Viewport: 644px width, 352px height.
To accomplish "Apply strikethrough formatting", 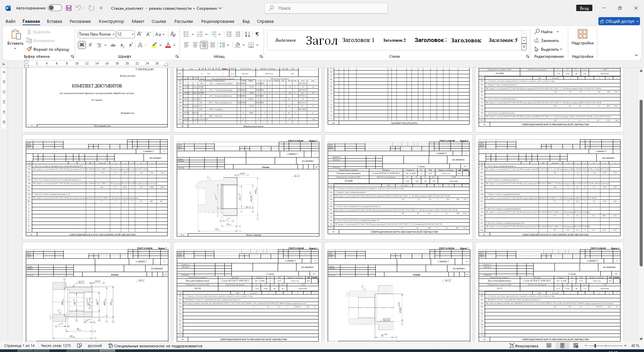I will pos(113,45).
